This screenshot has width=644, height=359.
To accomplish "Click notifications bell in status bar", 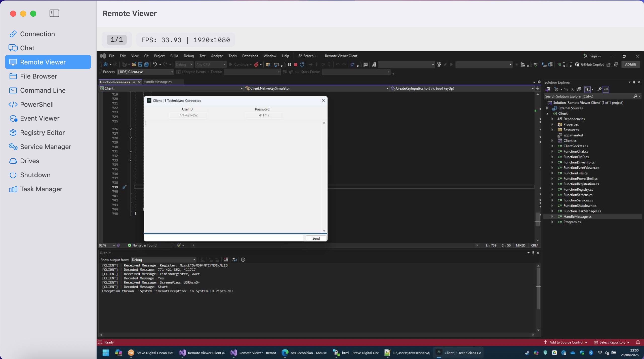I will click(638, 342).
